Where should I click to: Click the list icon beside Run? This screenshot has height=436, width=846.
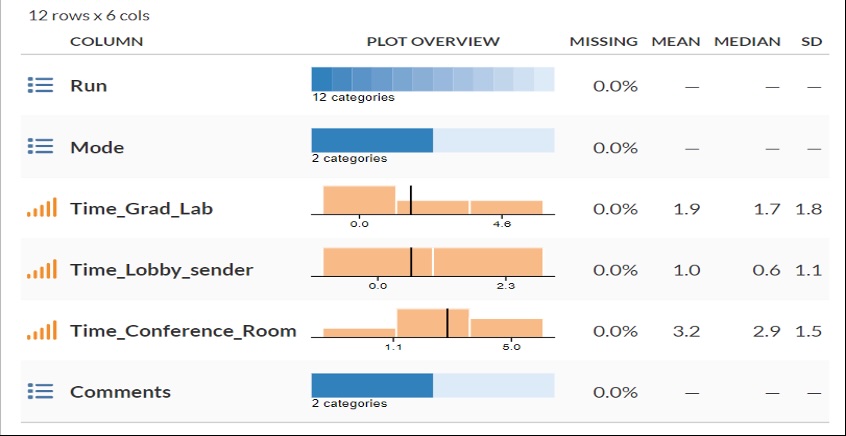pos(40,85)
